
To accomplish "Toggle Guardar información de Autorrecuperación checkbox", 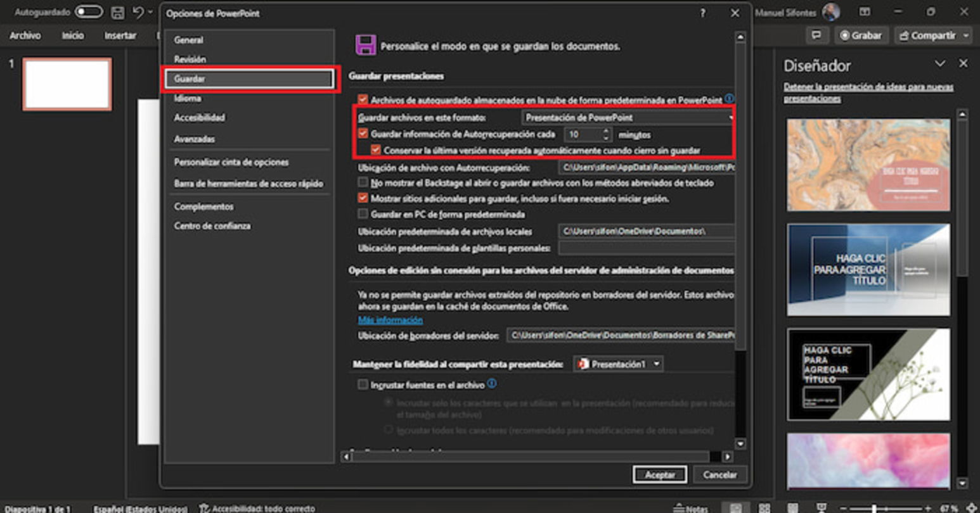I will (363, 134).
